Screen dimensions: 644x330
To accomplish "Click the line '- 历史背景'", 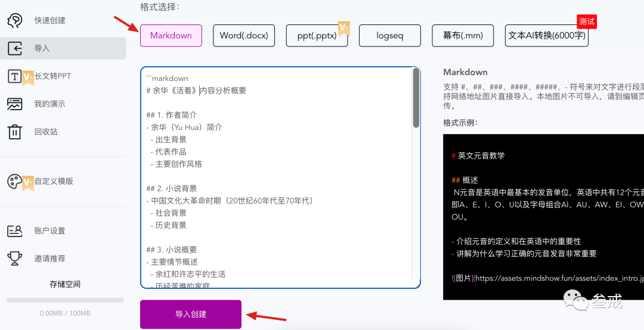I will click(x=168, y=225).
